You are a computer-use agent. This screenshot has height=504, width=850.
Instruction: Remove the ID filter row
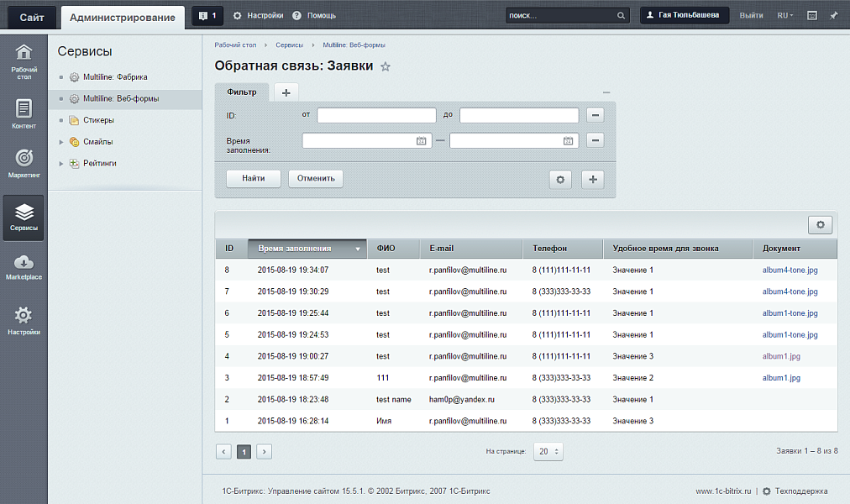tap(596, 116)
